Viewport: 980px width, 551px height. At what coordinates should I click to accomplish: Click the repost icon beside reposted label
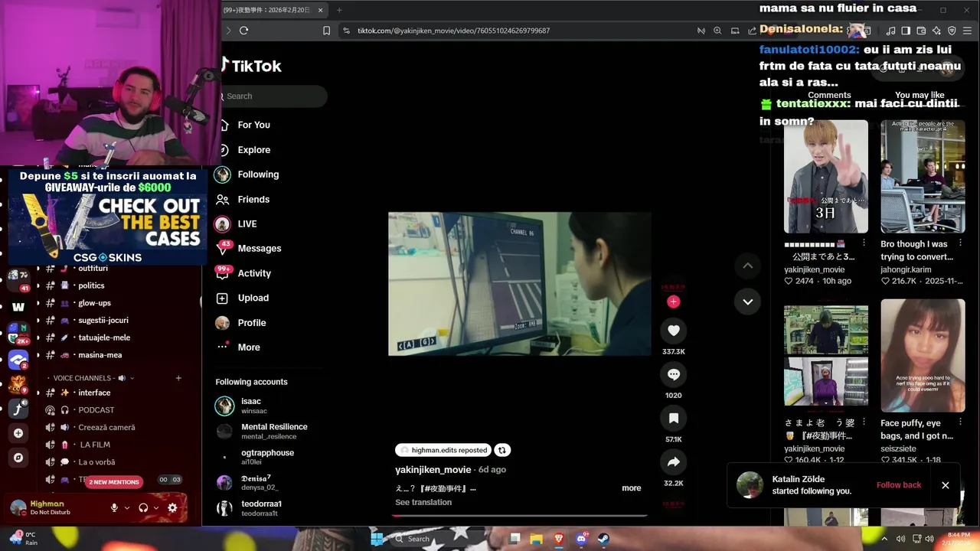[x=502, y=450]
